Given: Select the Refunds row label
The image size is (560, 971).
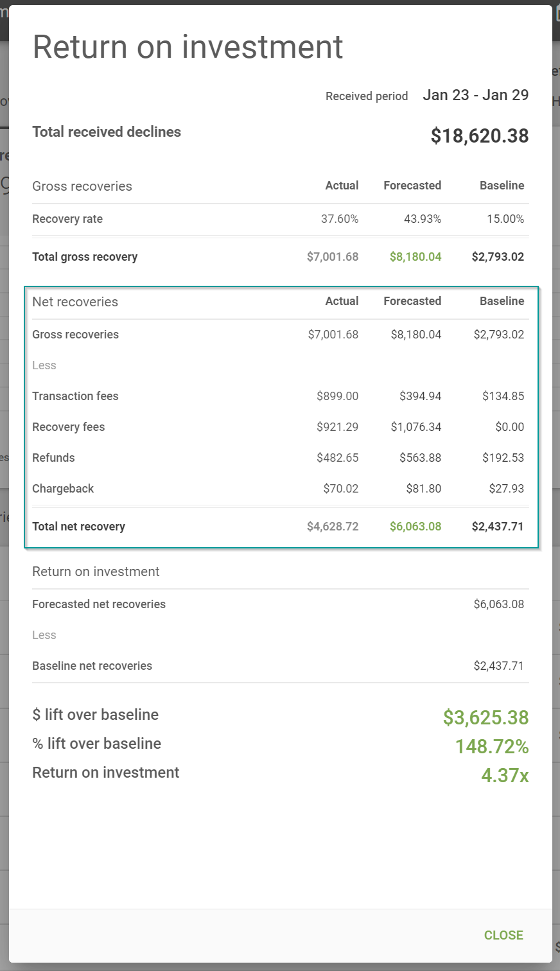Looking at the screenshot, I should tap(53, 457).
